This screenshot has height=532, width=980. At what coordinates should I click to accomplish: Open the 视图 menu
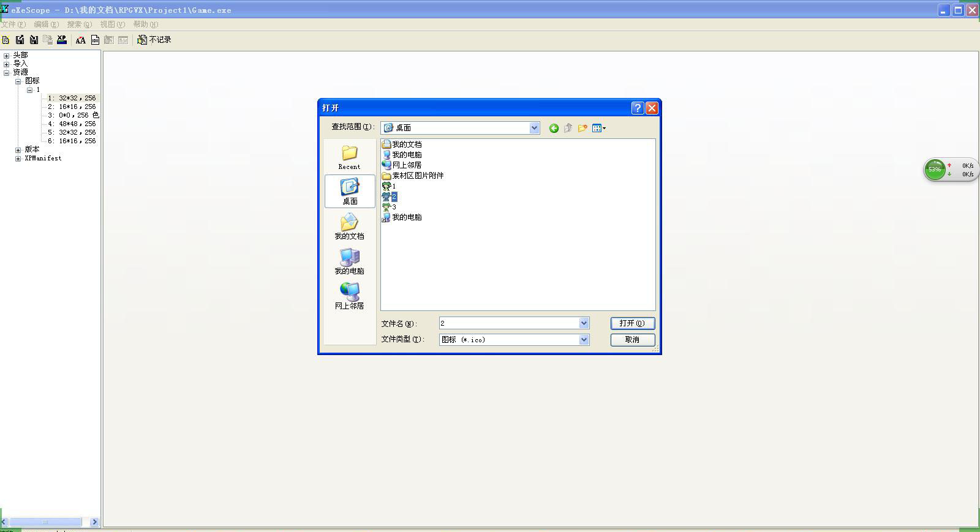pos(113,24)
